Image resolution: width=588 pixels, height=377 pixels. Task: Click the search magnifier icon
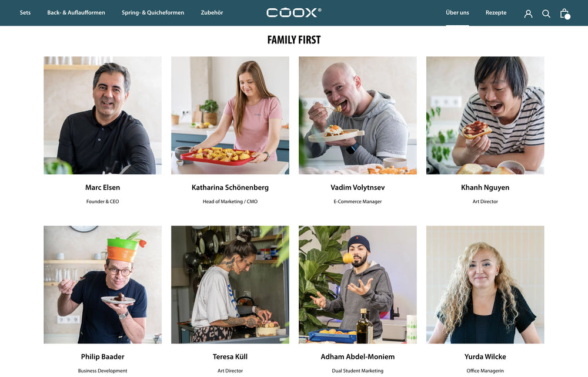pos(546,14)
